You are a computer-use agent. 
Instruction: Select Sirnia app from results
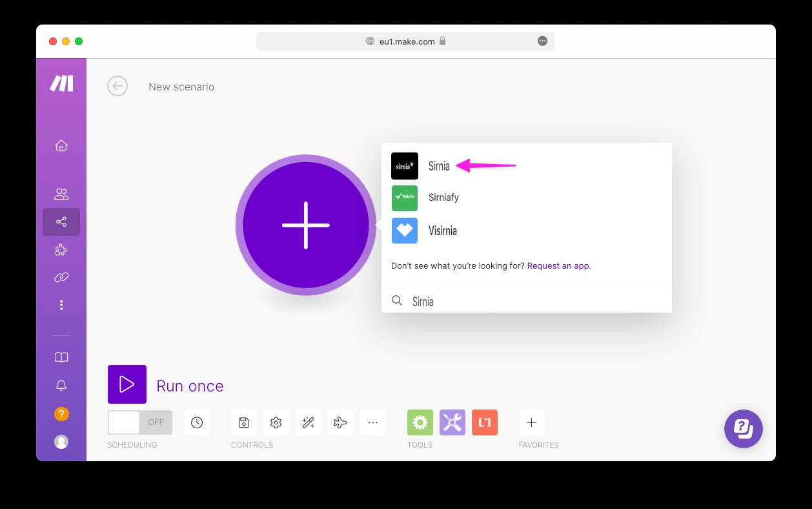(527, 166)
